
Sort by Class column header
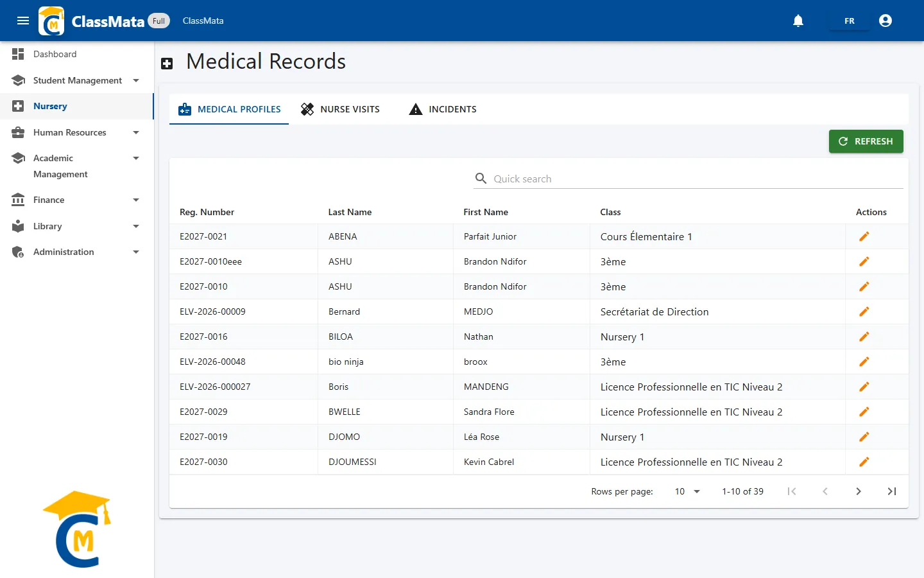(x=610, y=212)
